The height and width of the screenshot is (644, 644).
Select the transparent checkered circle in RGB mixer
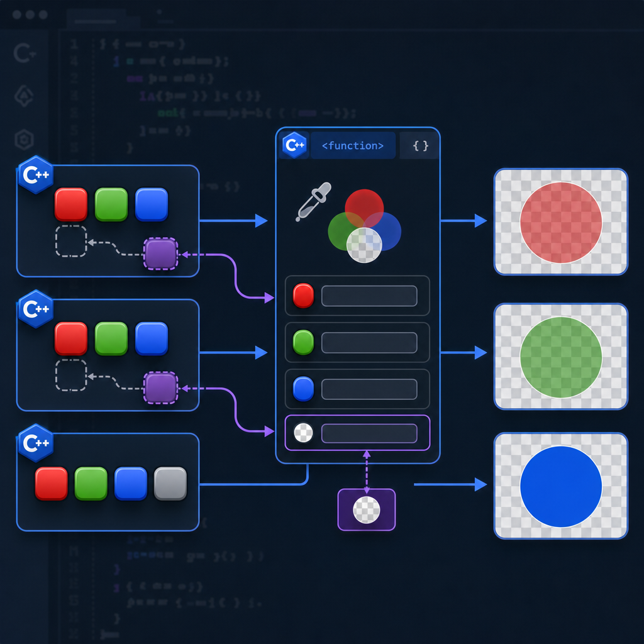364,245
